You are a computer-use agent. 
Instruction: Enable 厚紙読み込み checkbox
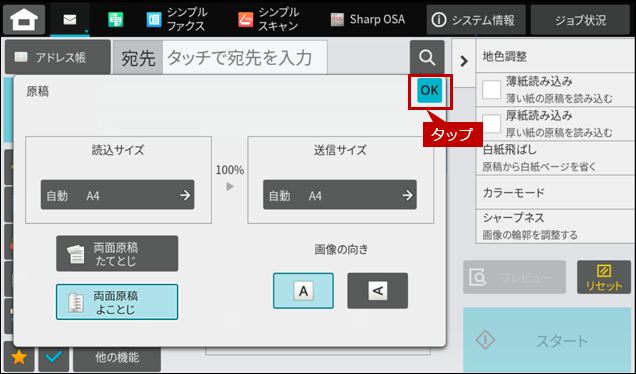[491, 124]
